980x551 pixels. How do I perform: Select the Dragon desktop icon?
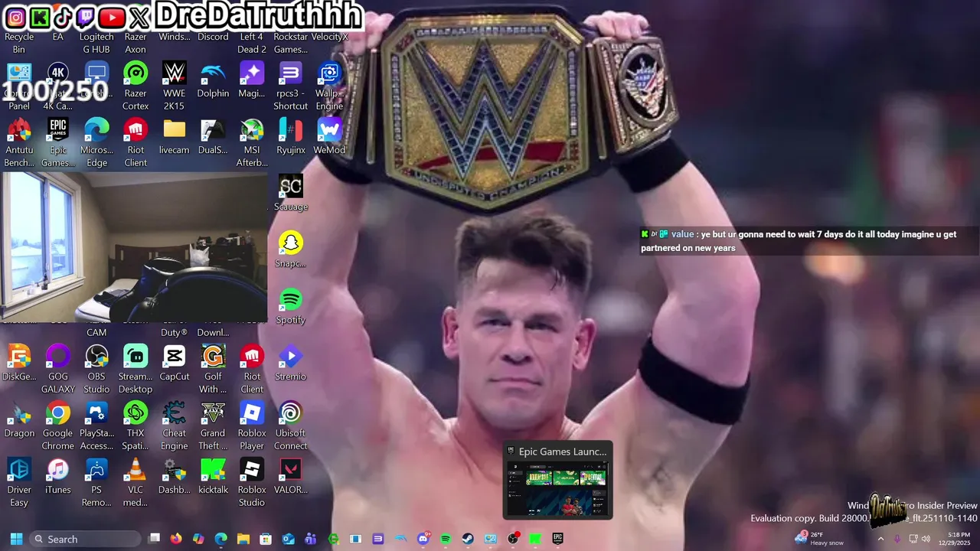tap(19, 419)
